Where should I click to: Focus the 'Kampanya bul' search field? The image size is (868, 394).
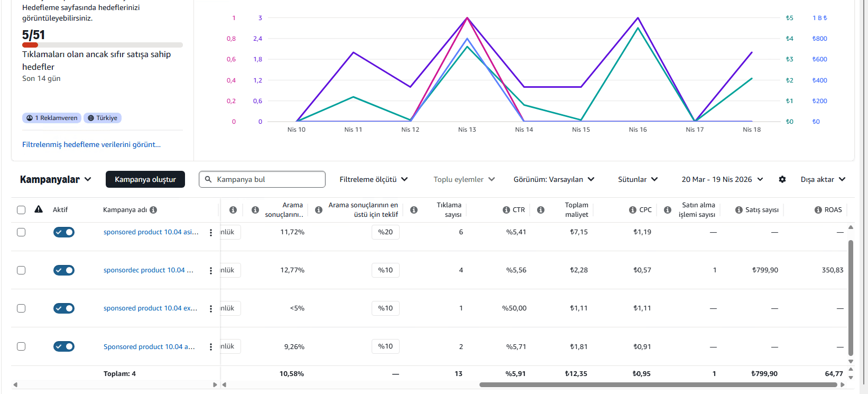262,179
